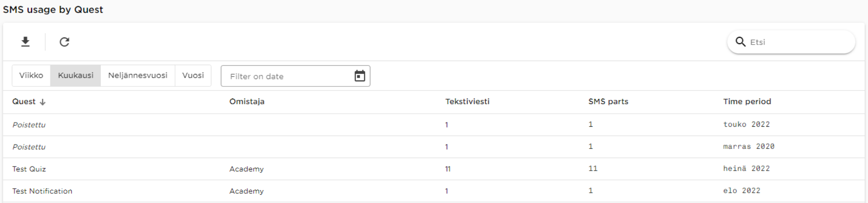The width and height of the screenshot is (868, 203).
Task: Sort by Omistaja column header
Action: coord(247,102)
